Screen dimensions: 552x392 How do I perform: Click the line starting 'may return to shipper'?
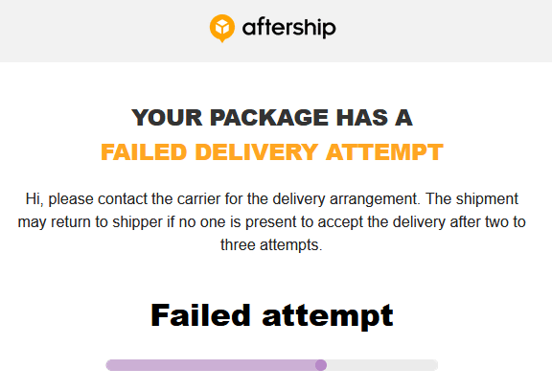[x=272, y=222]
